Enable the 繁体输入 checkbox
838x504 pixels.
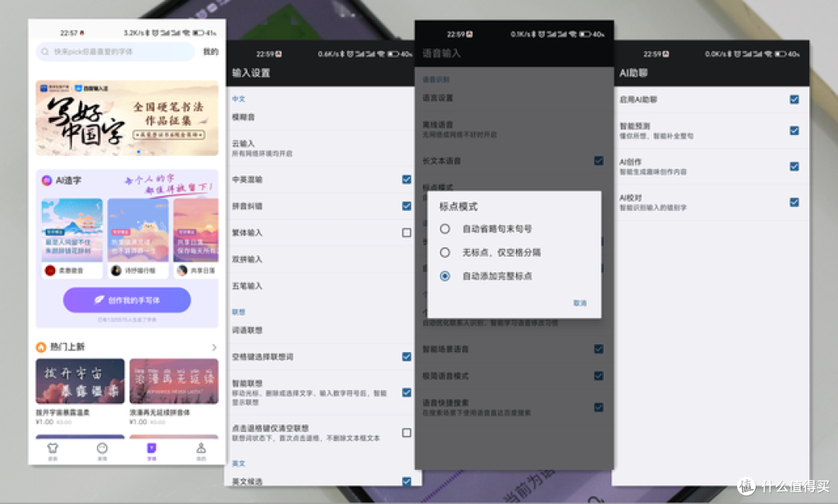click(407, 233)
